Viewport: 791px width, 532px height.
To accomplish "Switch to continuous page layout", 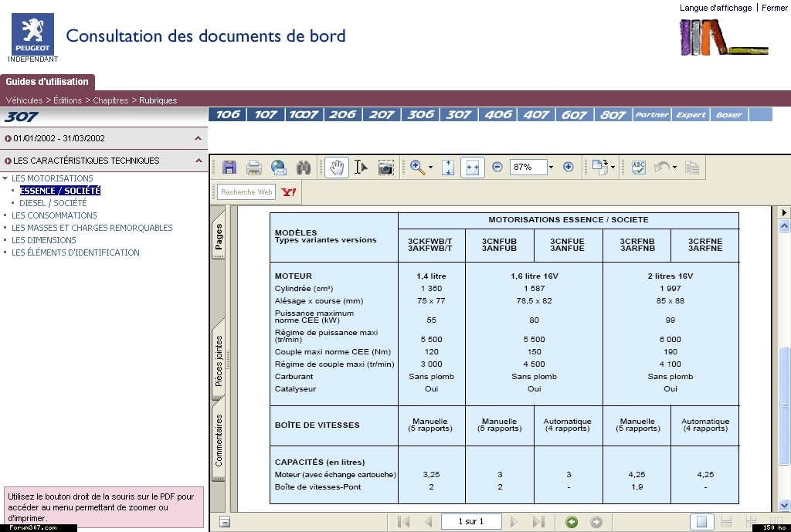I will point(726,522).
